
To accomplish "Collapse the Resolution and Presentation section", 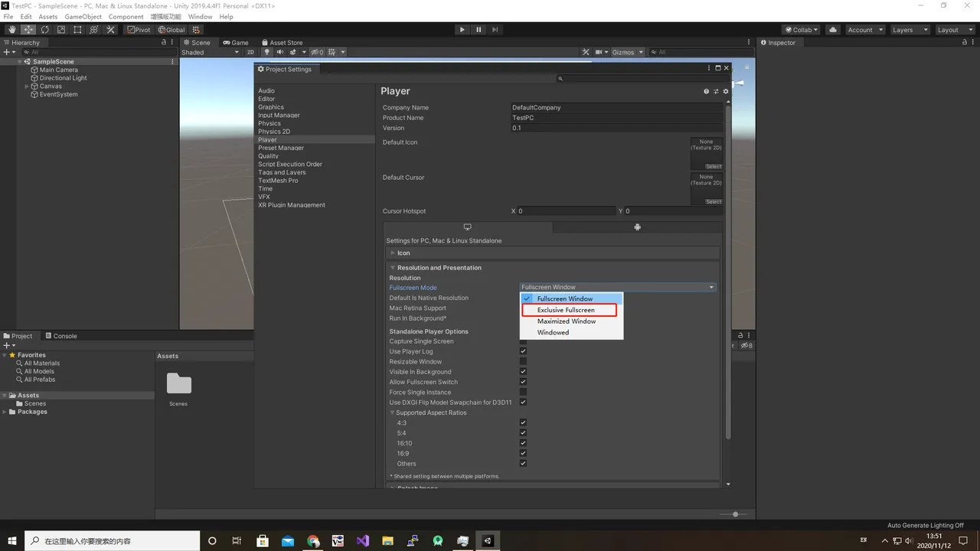I will 439,268.
